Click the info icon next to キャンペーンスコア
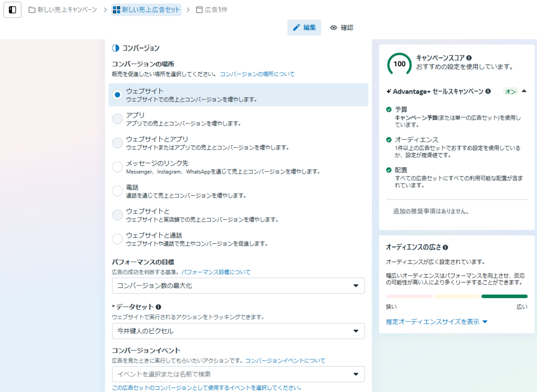The width and height of the screenshot is (537, 392). tap(469, 58)
